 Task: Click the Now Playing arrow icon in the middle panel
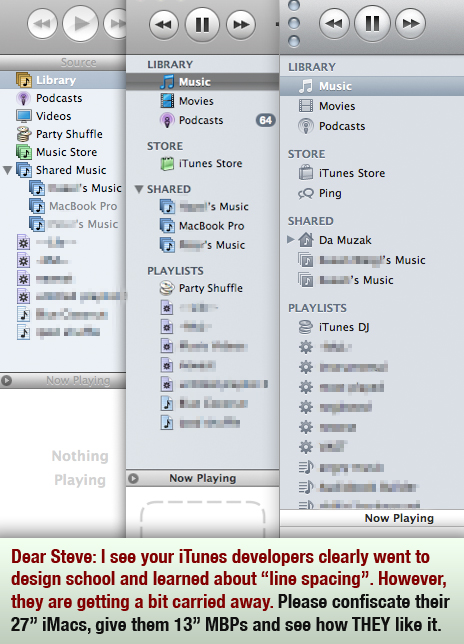(133, 478)
